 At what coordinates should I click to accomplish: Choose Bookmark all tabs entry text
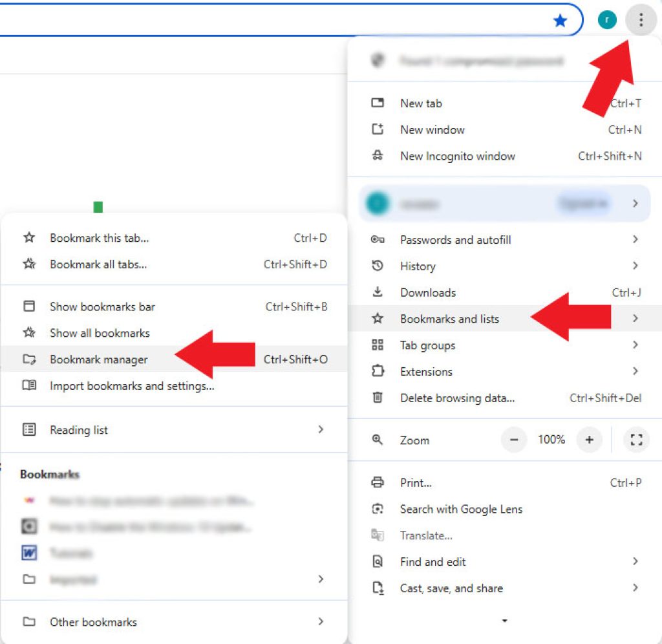pos(98,264)
